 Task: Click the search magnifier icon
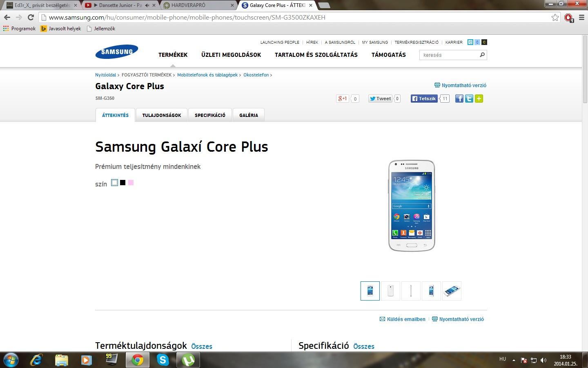coord(482,55)
